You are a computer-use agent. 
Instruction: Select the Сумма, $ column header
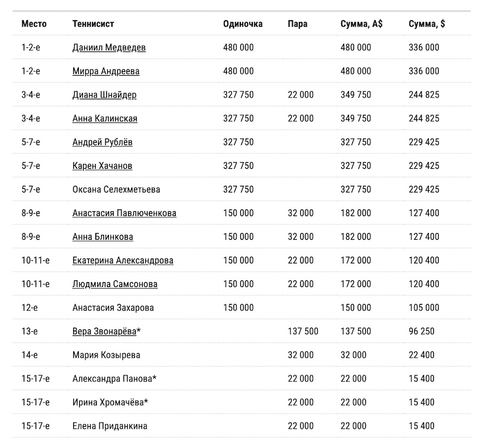(427, 24)
